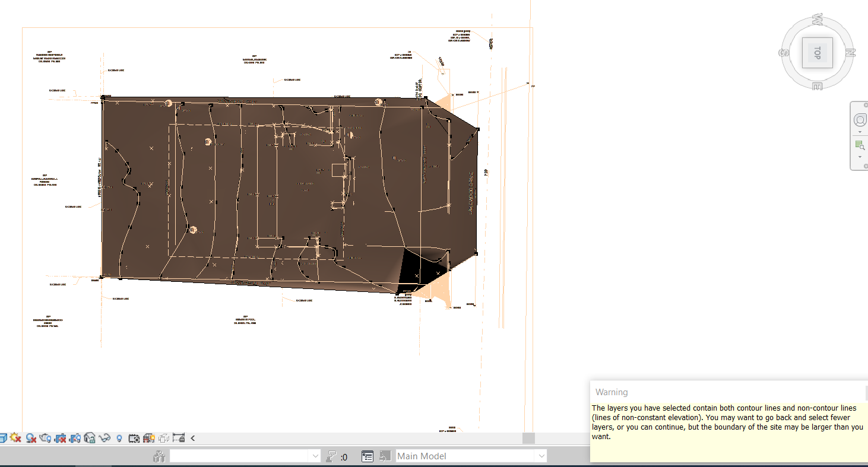Image resolution: width=868 pixels, height=467 pixels.
Task: Click the horizontal scrollbar thumb
Action: click(x=528, y=438)
